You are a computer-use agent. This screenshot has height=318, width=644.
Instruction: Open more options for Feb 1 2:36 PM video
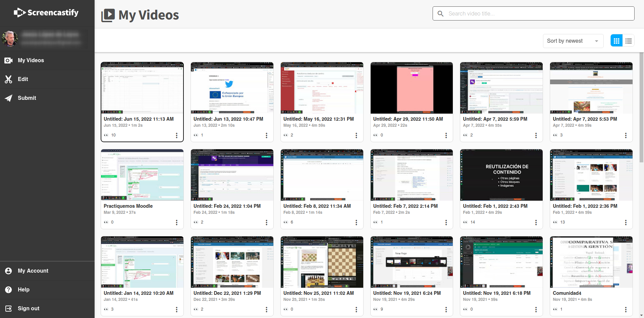click(626, 223)
